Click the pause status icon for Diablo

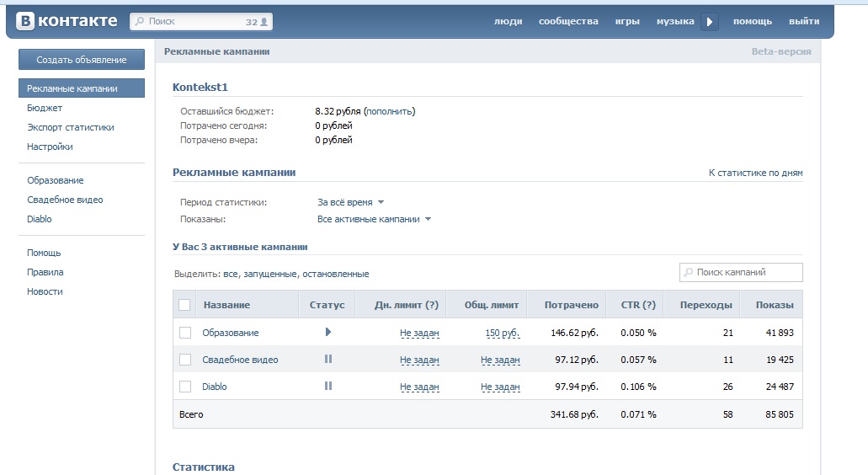(x=327, y=386)
